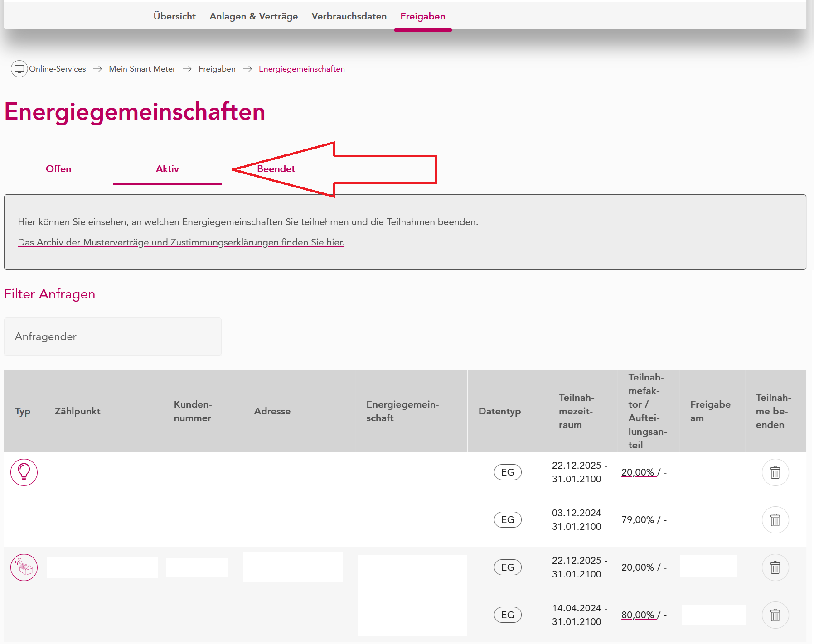
Task: Navigate to the Übersicht menu item
Action: [174, 16]
